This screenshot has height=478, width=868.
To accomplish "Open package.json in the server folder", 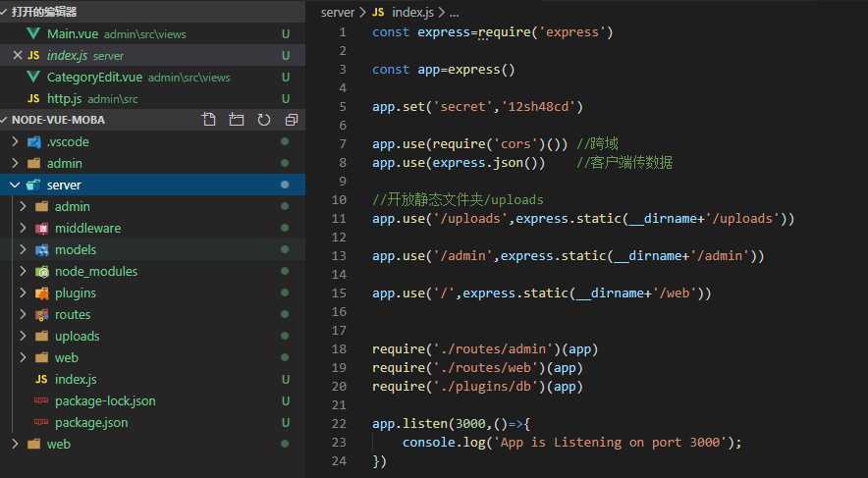I will coord(91,422).
